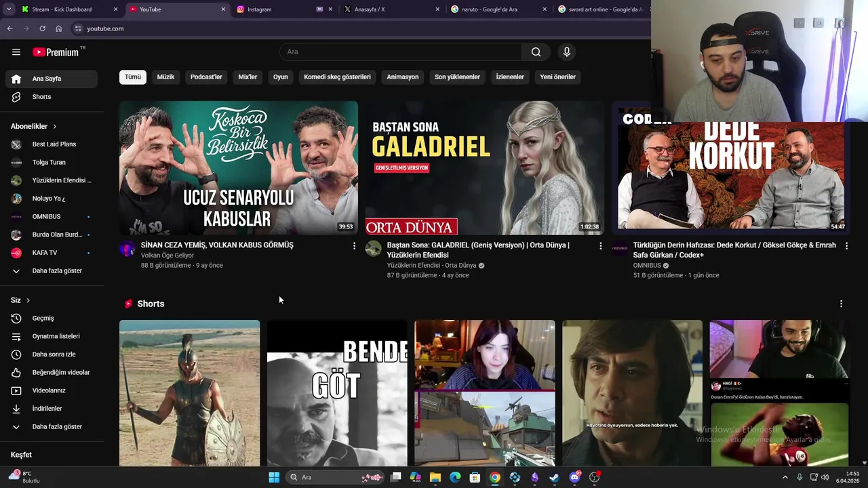Open File Explorer from taskbar
This screenshot has height=488, width=868.
click(x=435, y=477)
